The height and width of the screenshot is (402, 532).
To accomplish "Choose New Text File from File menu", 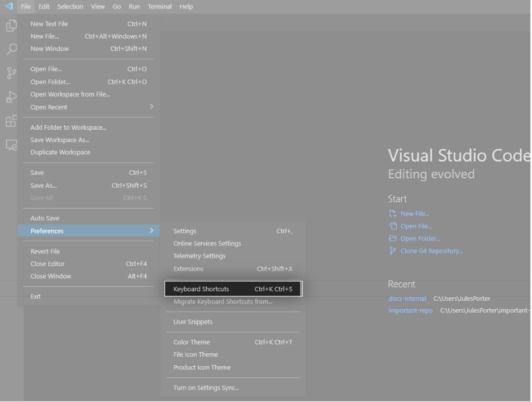I will 88,24.
